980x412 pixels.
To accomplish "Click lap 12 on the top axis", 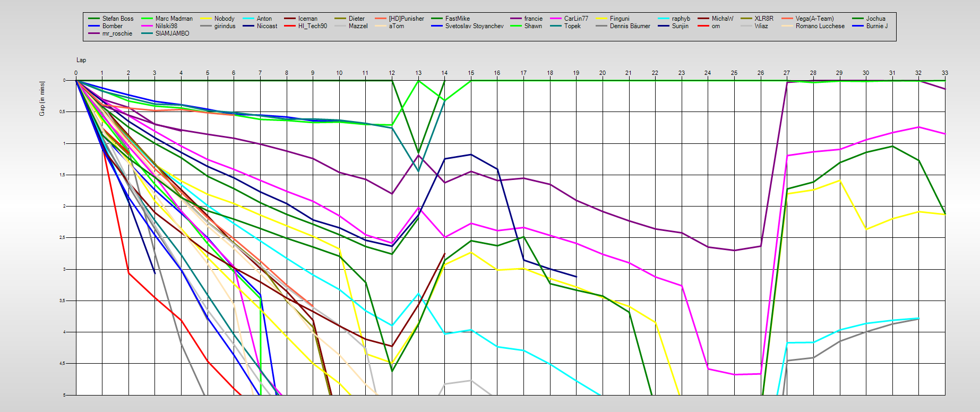I will (392, 73).
